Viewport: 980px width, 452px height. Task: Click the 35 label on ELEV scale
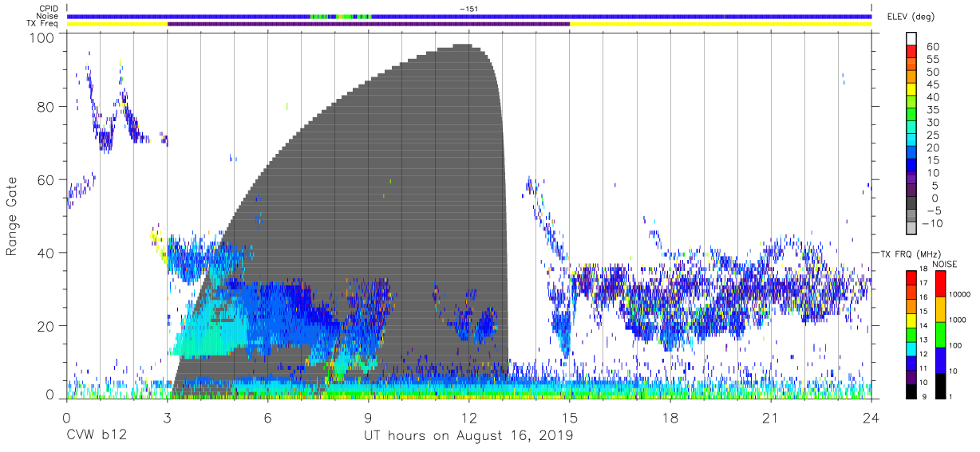click(x=932, y=110)
